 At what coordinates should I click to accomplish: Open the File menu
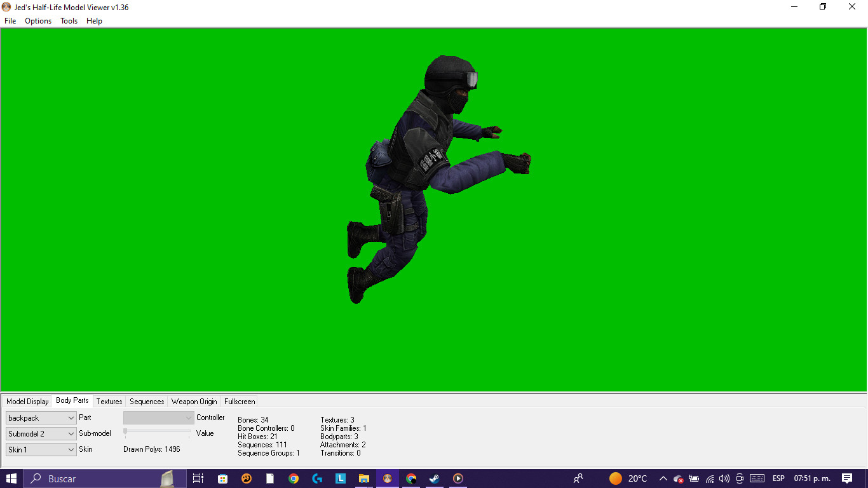10,21
